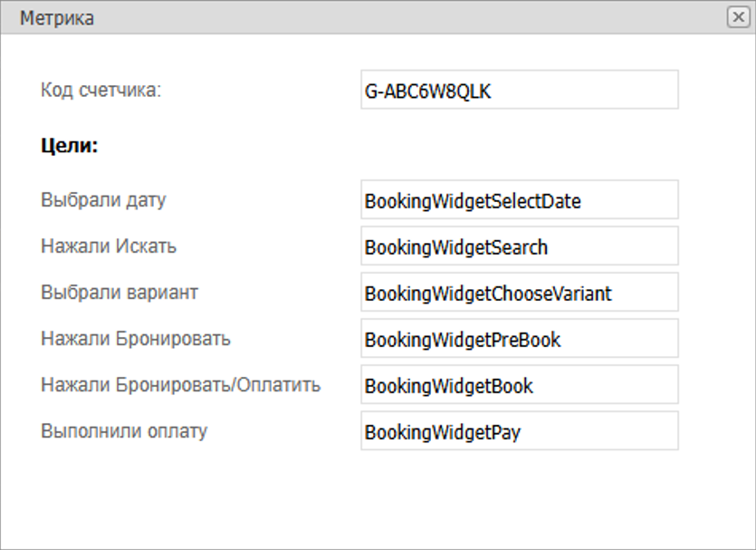
Task: Click the Метрика title text
Action: tap(57, 18)
